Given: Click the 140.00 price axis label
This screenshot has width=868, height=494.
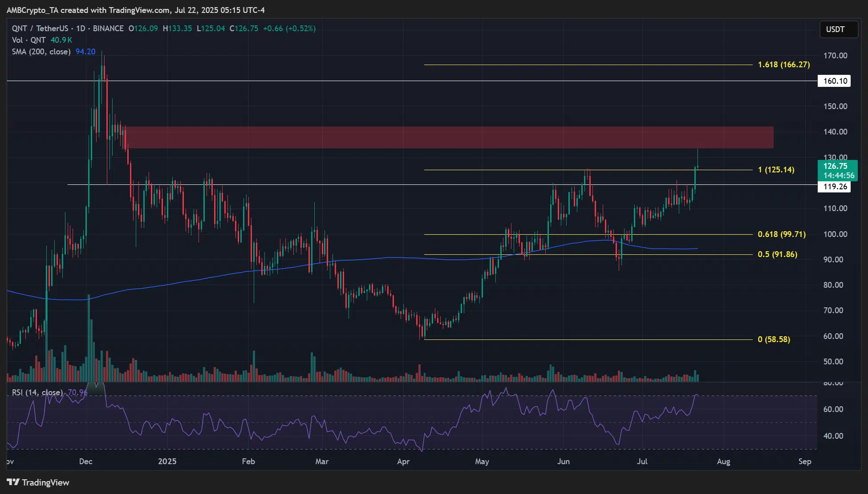Looking at the screenshot, I should pyautogui.click(x=835, y=132).
